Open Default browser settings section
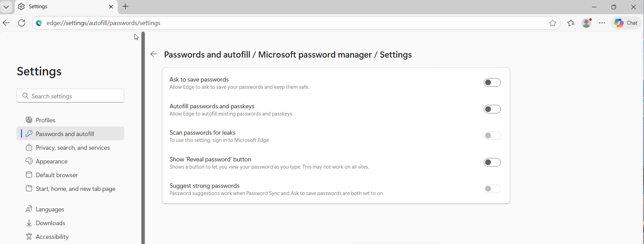644x244 pixels. click(70, 175)
